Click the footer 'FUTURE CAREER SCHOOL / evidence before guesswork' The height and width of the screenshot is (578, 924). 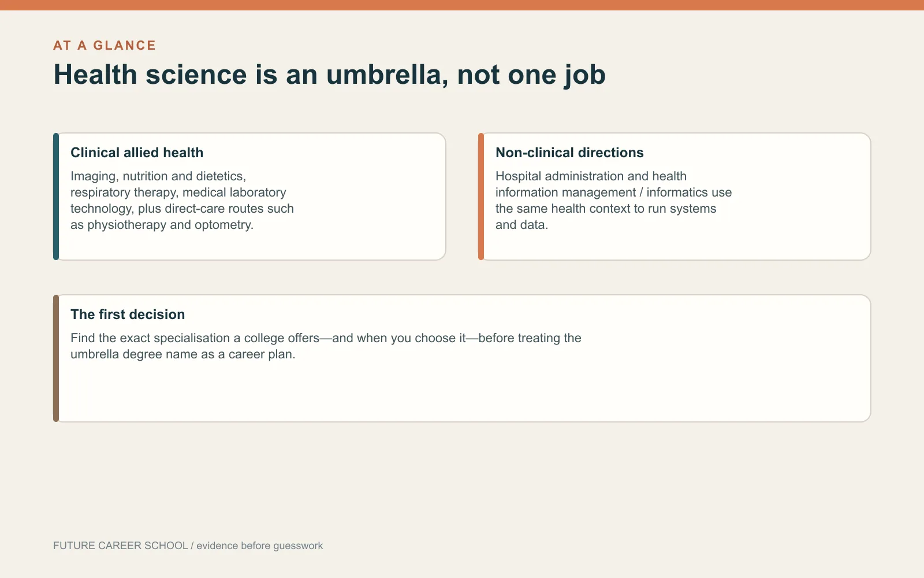(188, 546)
